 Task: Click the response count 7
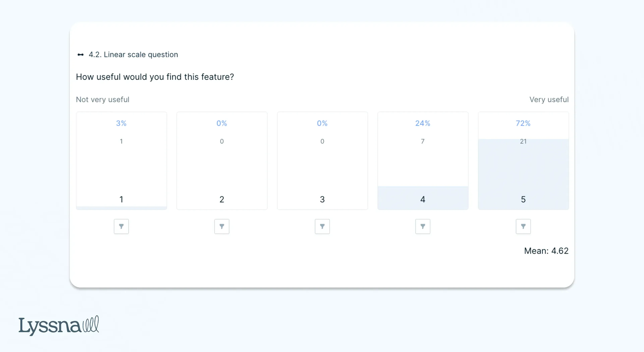pos(423,141)
